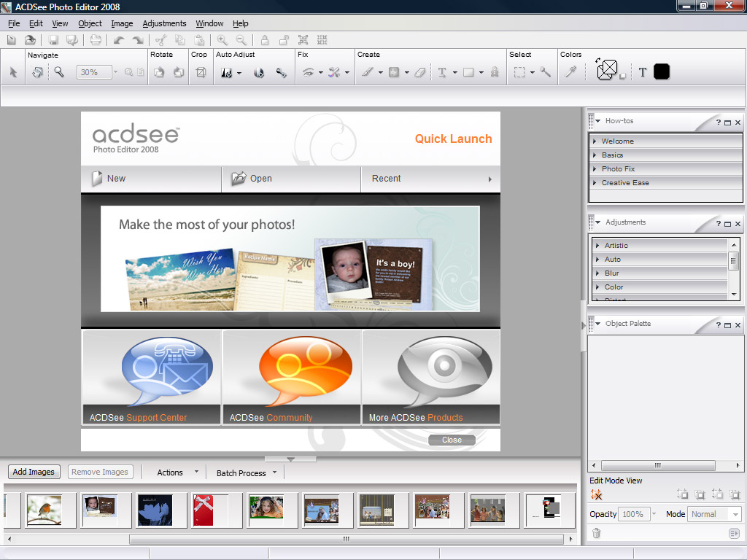The image size is (747, 560).
Task: Click the new document icon
Action: click(12, 40)
